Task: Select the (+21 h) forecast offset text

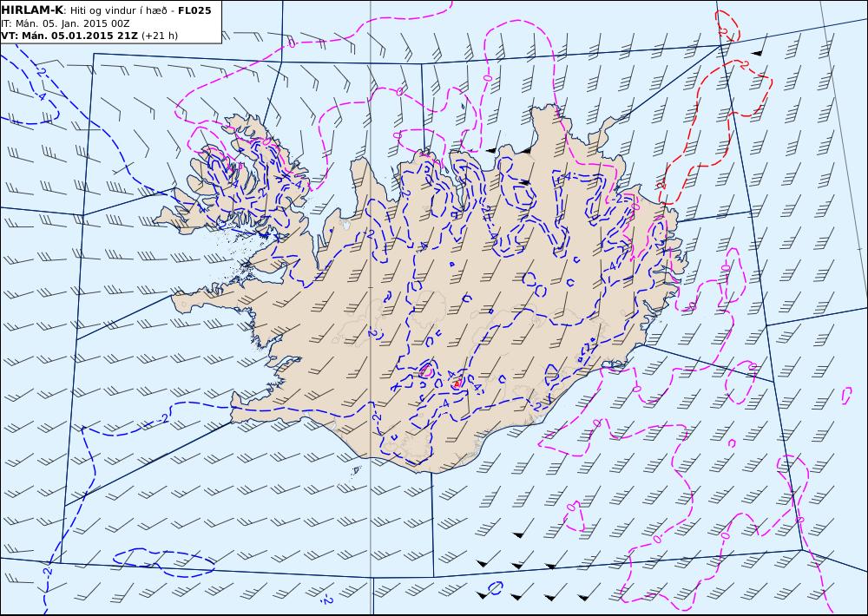Action: point(160,36)
